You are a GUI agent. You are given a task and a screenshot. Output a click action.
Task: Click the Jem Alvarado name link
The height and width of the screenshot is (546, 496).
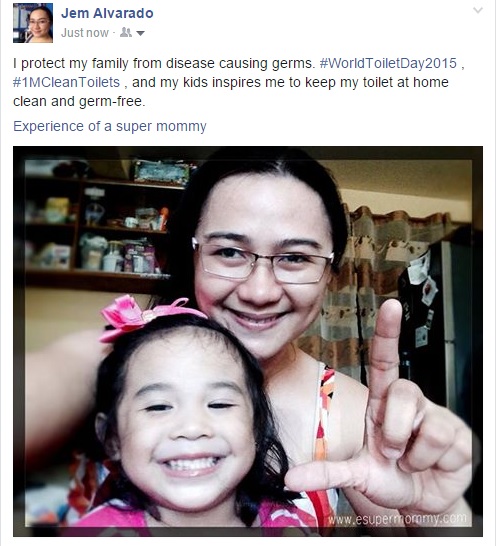[x=107, y=13]
